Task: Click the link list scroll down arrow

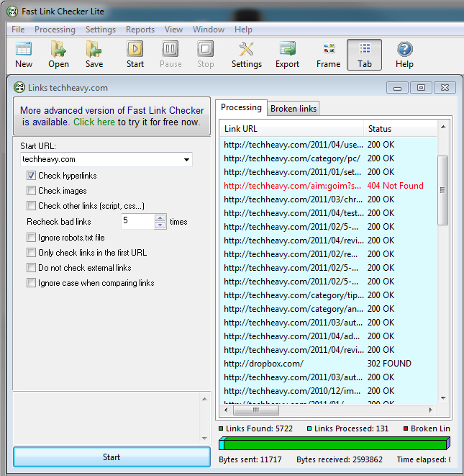Action: point(443,398)
